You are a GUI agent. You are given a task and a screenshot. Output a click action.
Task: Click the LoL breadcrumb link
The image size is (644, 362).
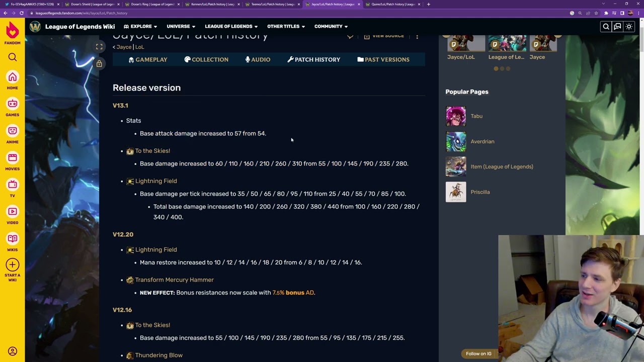(139, 47)
